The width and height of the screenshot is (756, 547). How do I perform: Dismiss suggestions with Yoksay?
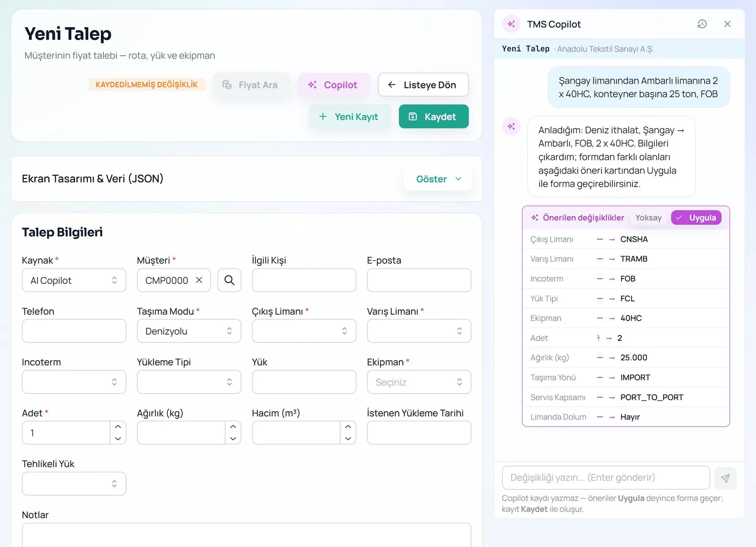pos(648,218)
